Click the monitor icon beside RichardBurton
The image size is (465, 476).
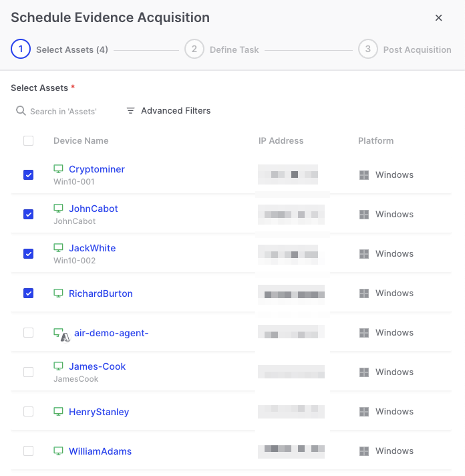tap(58, 293)
